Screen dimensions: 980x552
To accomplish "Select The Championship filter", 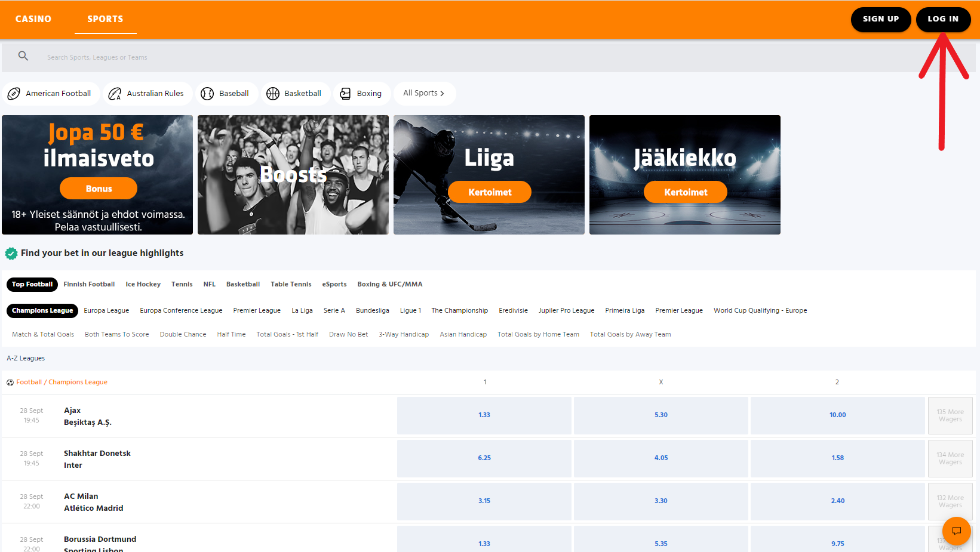I will point(460,311).
